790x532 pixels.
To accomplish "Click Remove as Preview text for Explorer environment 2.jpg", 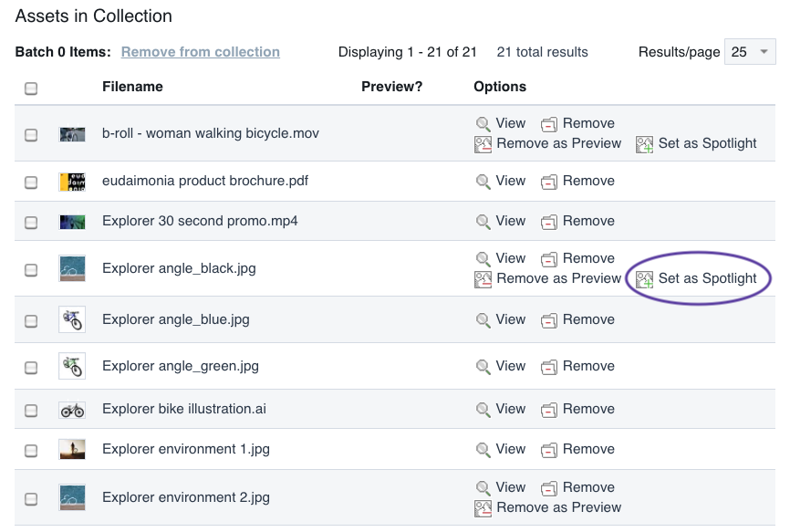I will [558, 507].
